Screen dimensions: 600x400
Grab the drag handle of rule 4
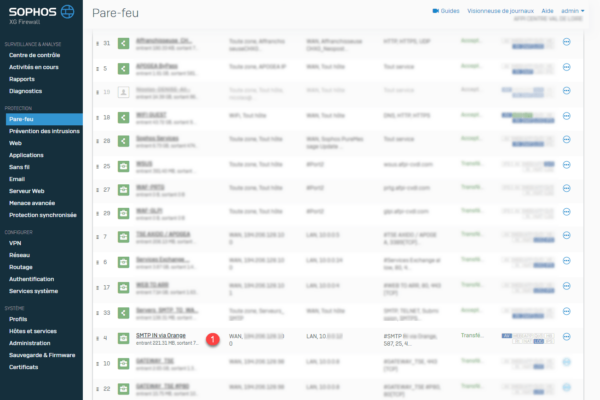click(98, 338)
